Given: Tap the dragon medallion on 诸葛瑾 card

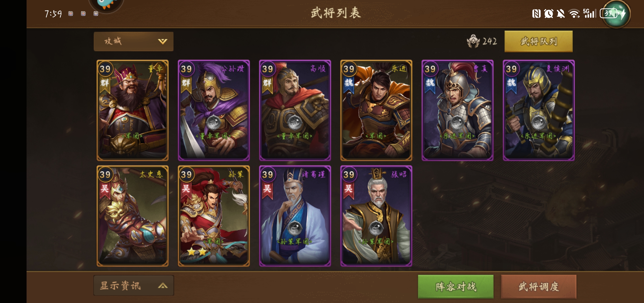Looking at the screenshot, I should [295, 228].
